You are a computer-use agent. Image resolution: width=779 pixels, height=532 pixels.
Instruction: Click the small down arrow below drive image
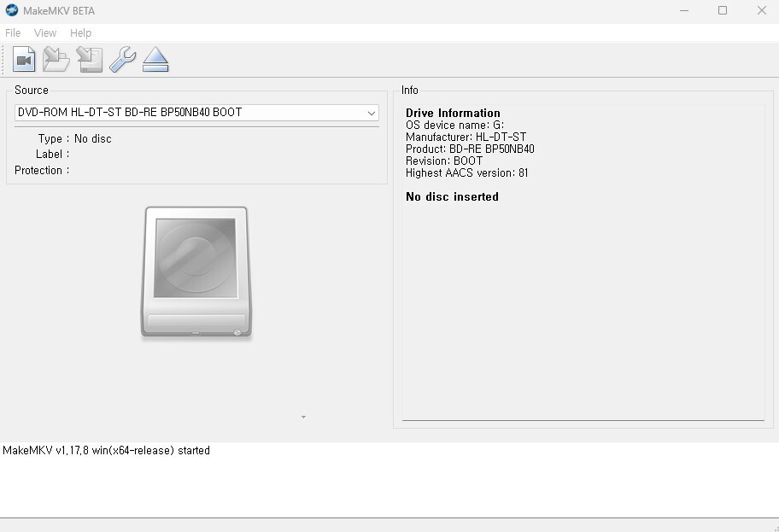pyautogui.click(x=303, y=418)
